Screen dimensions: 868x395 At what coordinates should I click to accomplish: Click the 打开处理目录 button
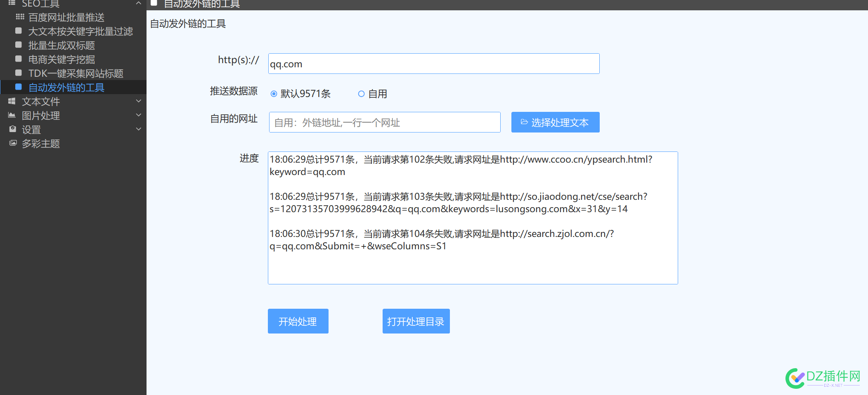click(x=416, y=321)
